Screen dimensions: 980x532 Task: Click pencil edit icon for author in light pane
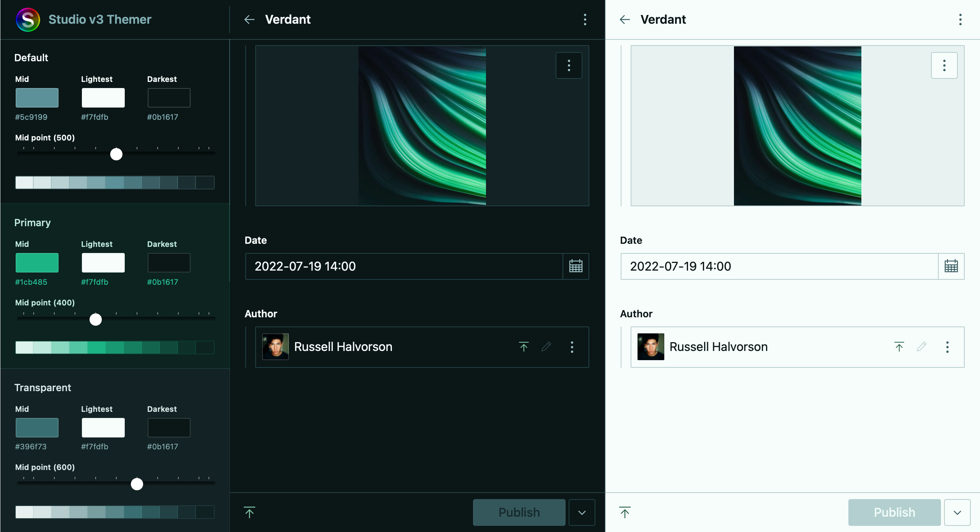pyautogui.click(x=922, y=347)
